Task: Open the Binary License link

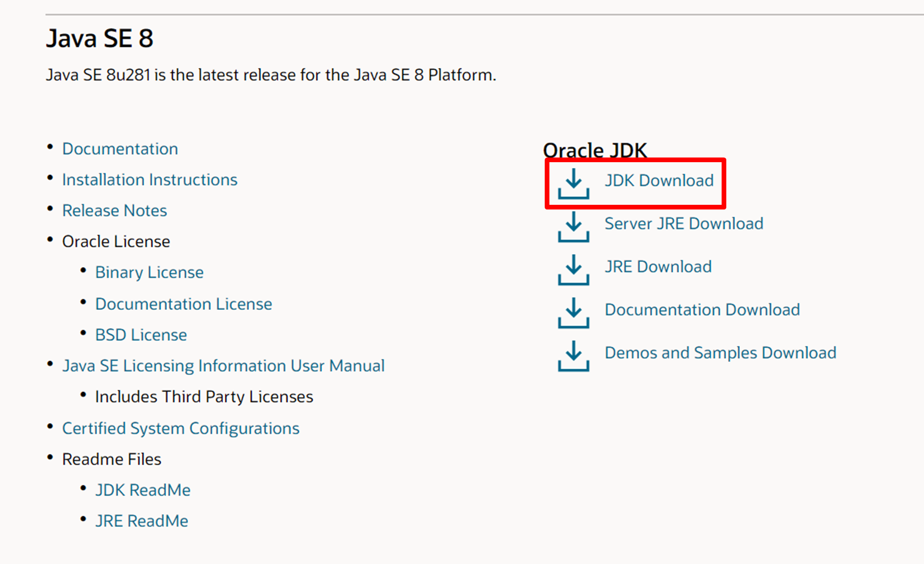Action: (x=149, y=273)
